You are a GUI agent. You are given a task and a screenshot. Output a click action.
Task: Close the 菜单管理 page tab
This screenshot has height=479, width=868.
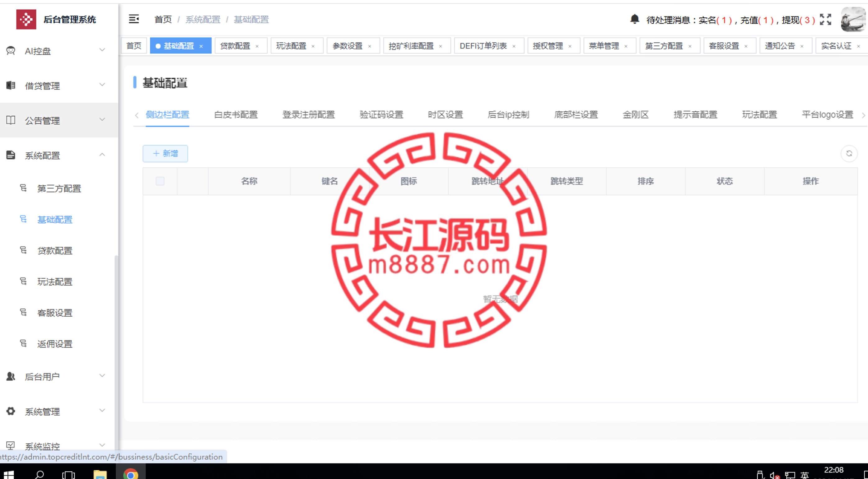pyautogui.click(x=626, y=46)
